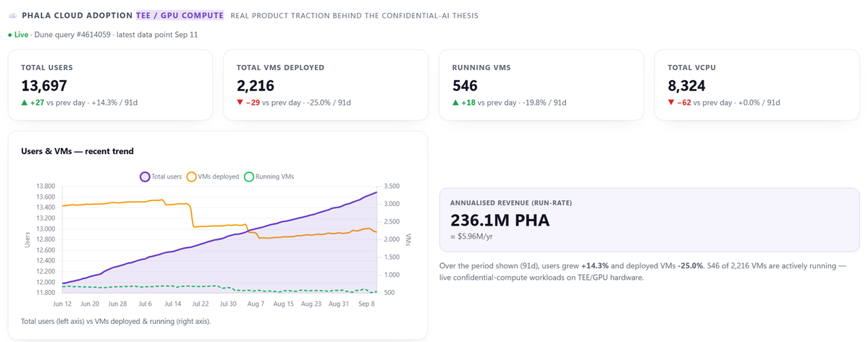Select the Total Users stat card value 13,697
The image size is (868, 342).
(x=44, y=85)
